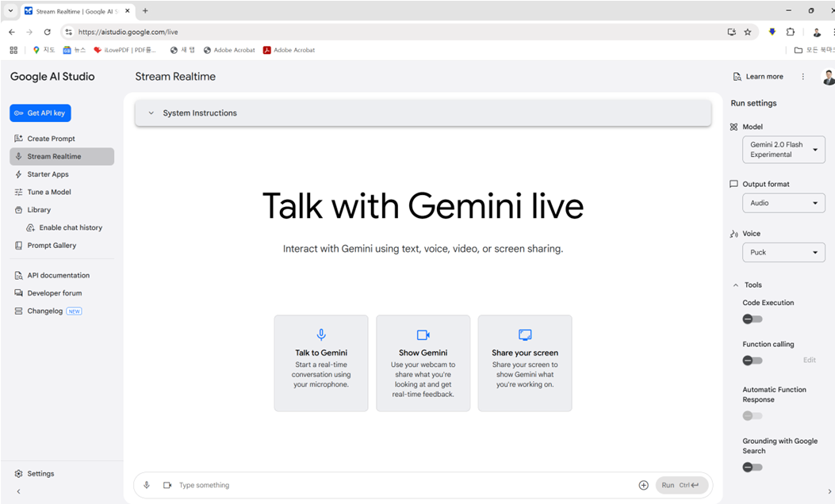This screenshot has width=835, height=504.
Task: Open Create Prompt in the sidebar
Action: pyautogui.click(x=51, y=139)
